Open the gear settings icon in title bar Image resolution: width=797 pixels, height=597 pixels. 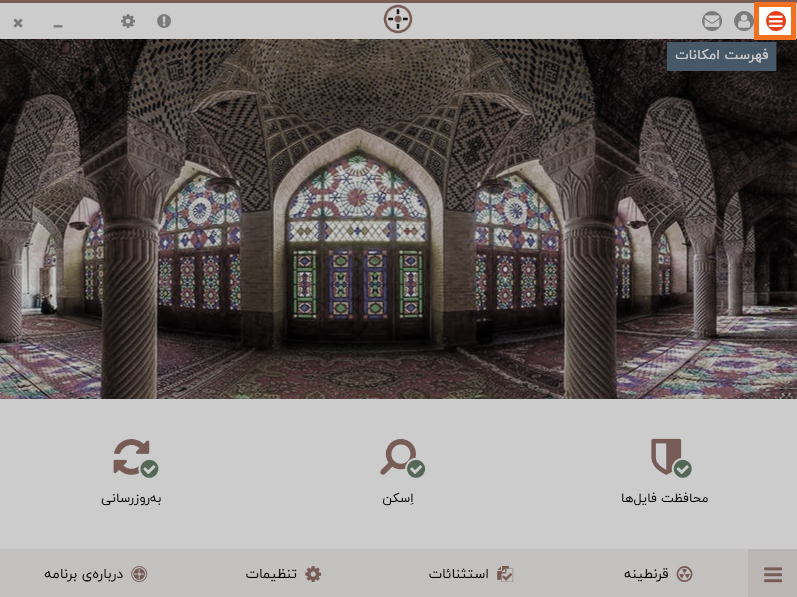tap(128, 21)
